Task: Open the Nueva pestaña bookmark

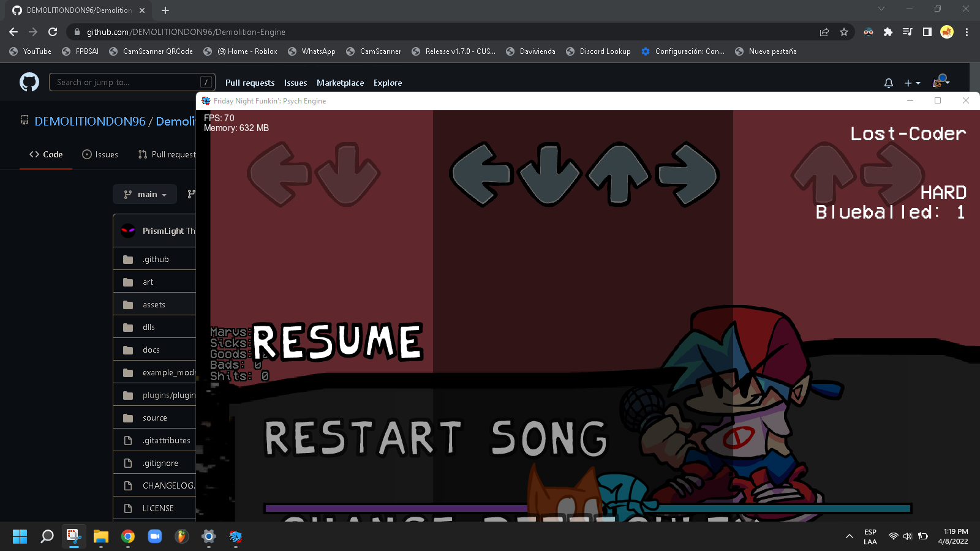Action: [766, 51]
